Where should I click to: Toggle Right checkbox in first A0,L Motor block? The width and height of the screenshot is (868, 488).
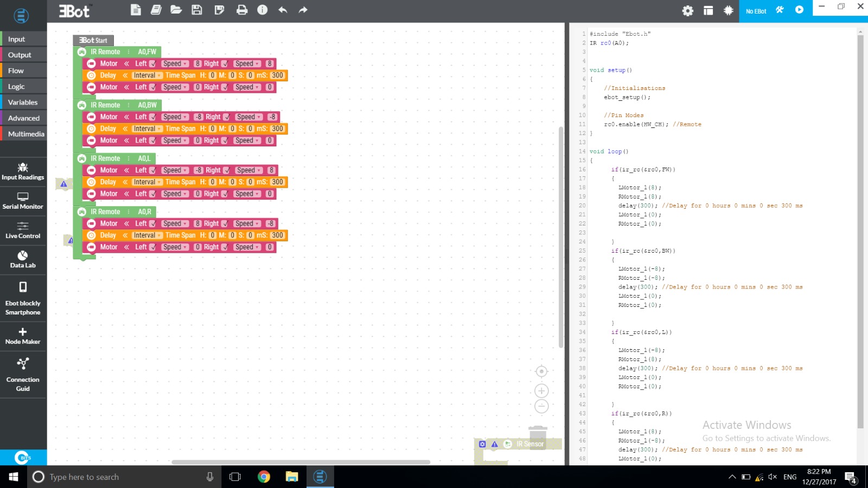point(226,170)
